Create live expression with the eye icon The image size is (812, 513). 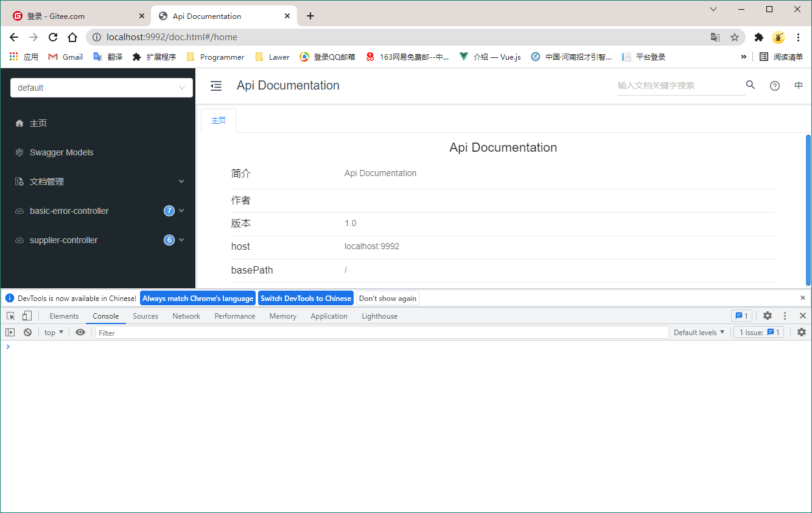click(x=80, y=333)
